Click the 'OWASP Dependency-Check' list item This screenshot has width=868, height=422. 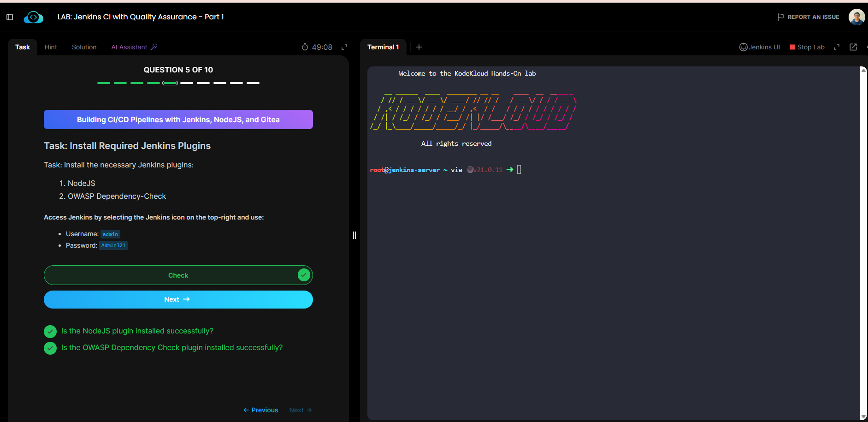click(x=117, y=196)
